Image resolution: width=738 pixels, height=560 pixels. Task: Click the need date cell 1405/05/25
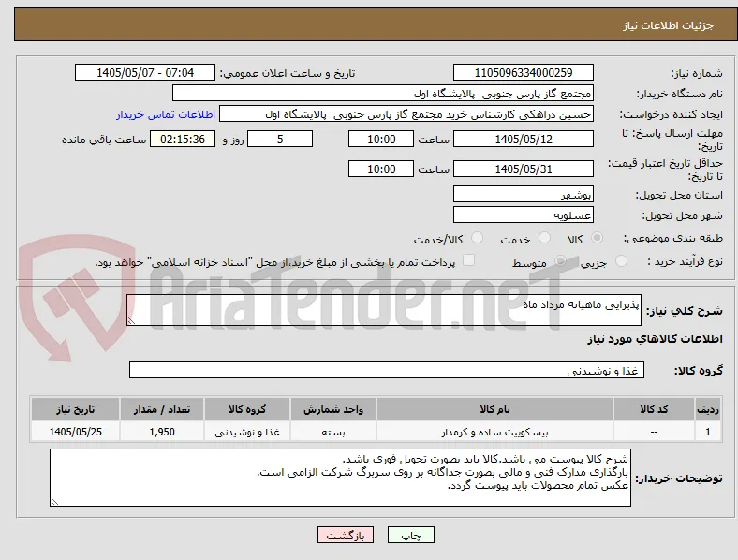[x=75, y=432]
